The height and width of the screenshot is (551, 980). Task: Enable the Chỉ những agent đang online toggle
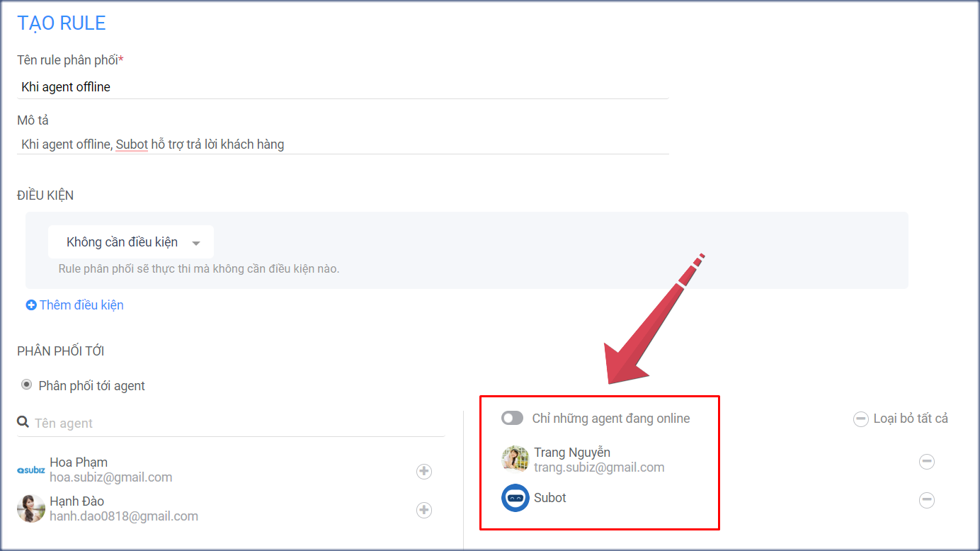click(511, 419)
